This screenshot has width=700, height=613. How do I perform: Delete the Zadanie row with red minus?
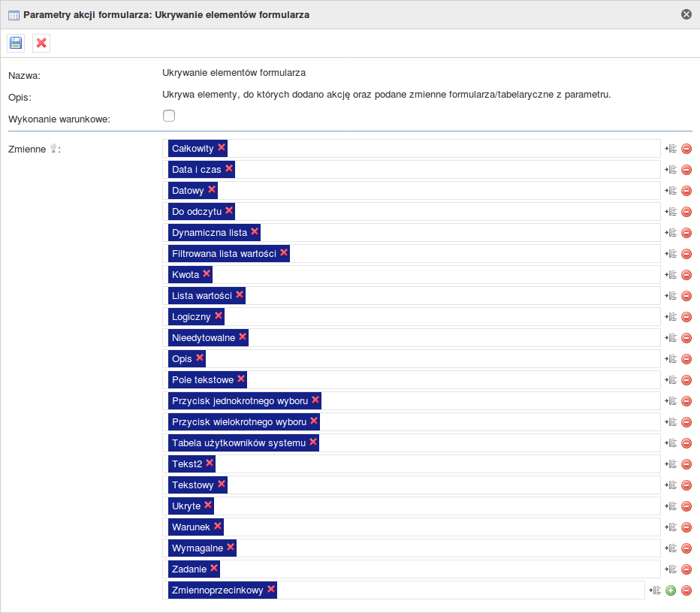pyautogui.click(x=686, y=569)
